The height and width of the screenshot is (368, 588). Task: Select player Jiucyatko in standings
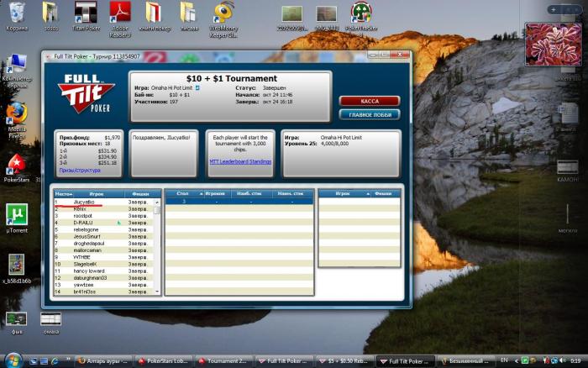104,202
